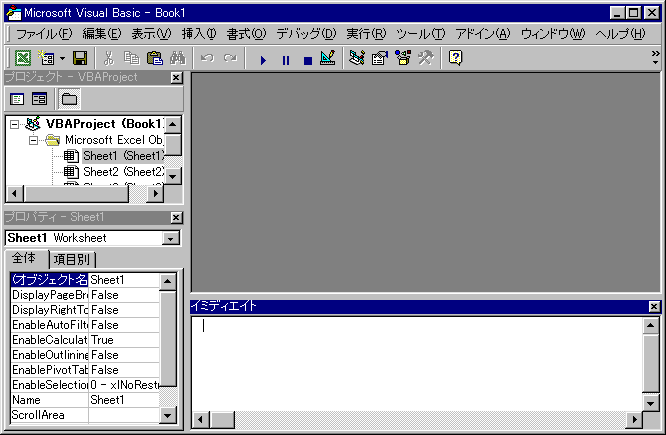The image size is (666, 435).
Task: Open the ファイル(F) menu
Action: click(44, 34)
